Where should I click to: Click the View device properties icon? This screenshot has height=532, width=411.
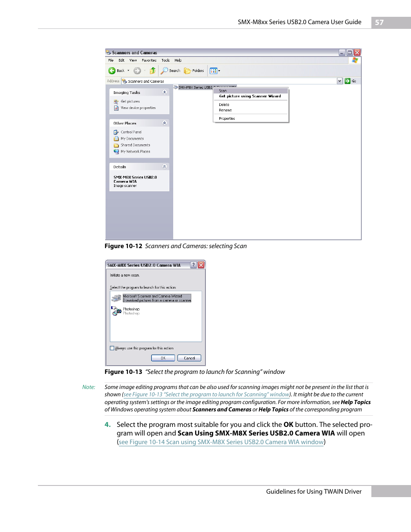click(x=116, y=108)
